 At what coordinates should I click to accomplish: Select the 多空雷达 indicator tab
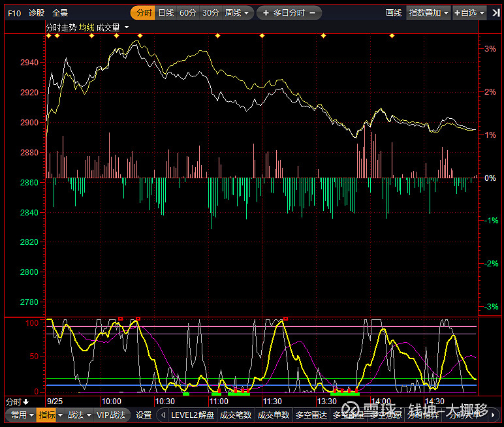311,415
